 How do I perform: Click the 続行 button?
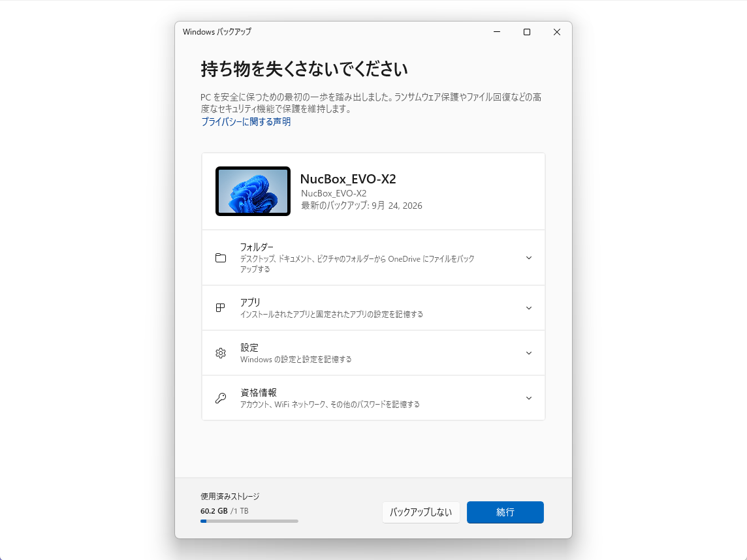point(505,512)
